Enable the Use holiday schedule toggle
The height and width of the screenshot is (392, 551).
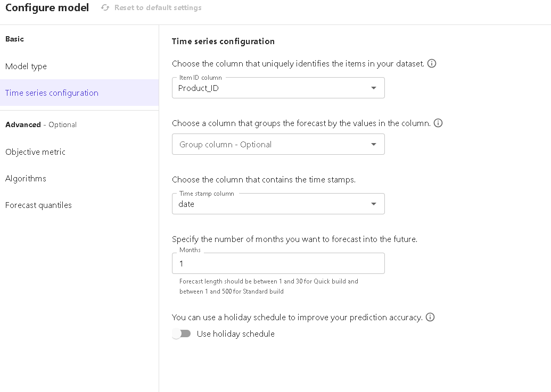[181, 333]
